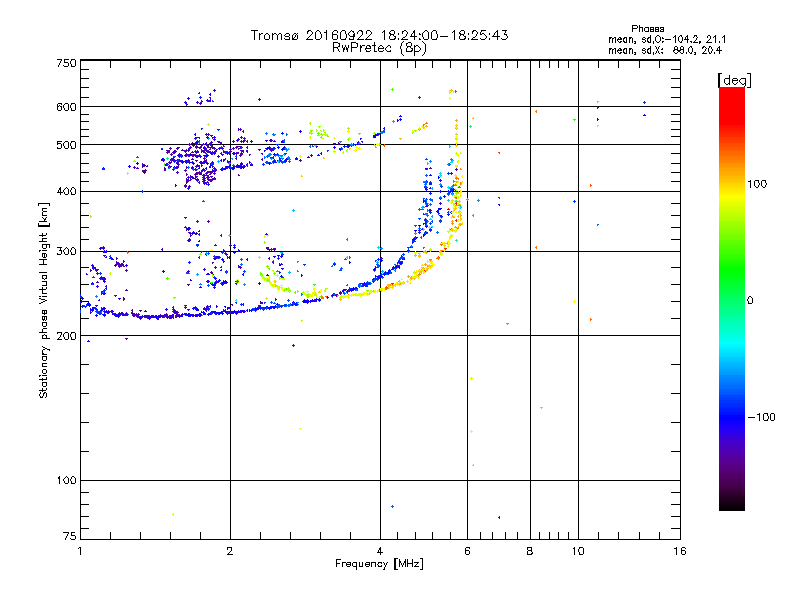Screen dimensions: 800x600
Task: Click the y-axis tick label '100'
Action: click(66, 481)
